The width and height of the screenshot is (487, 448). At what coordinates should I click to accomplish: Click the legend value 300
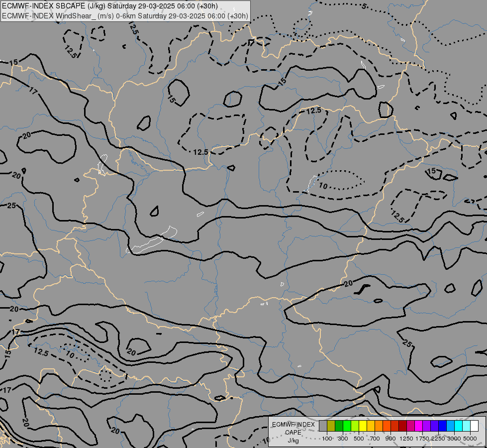pos(343,439)
